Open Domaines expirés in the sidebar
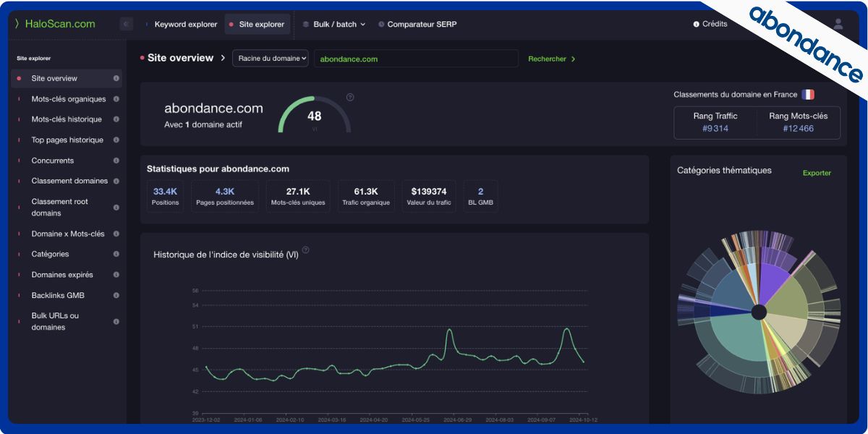Viewport: 868px width, 434px height. tap(62, 275)
